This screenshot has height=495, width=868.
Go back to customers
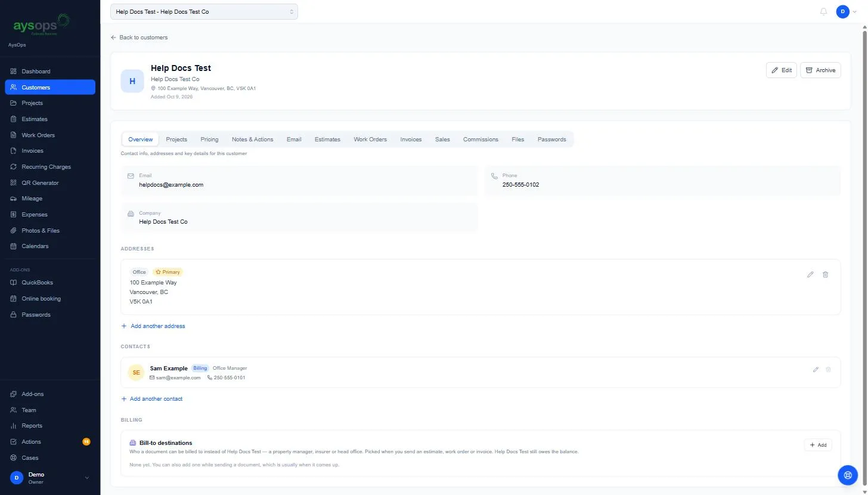pos(139,38)
